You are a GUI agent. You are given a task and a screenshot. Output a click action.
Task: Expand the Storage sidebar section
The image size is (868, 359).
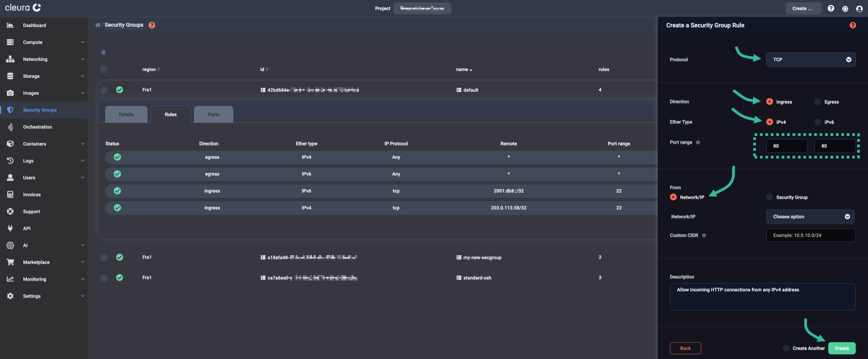pos(83,76)
